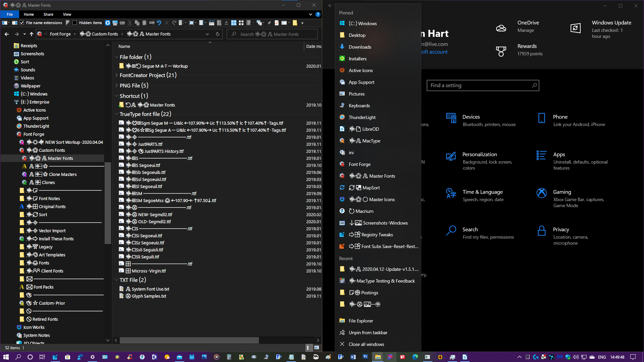
Task: Open Font Subs Save·Reset·Rest... pinned item
Action: coord(378,246)
